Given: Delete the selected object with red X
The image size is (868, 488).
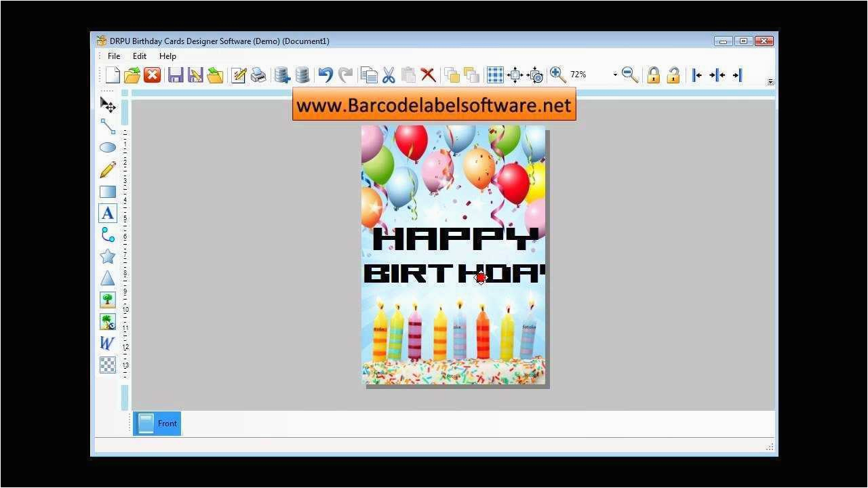Looking at the screenshot, I should [x=428, y=75].
